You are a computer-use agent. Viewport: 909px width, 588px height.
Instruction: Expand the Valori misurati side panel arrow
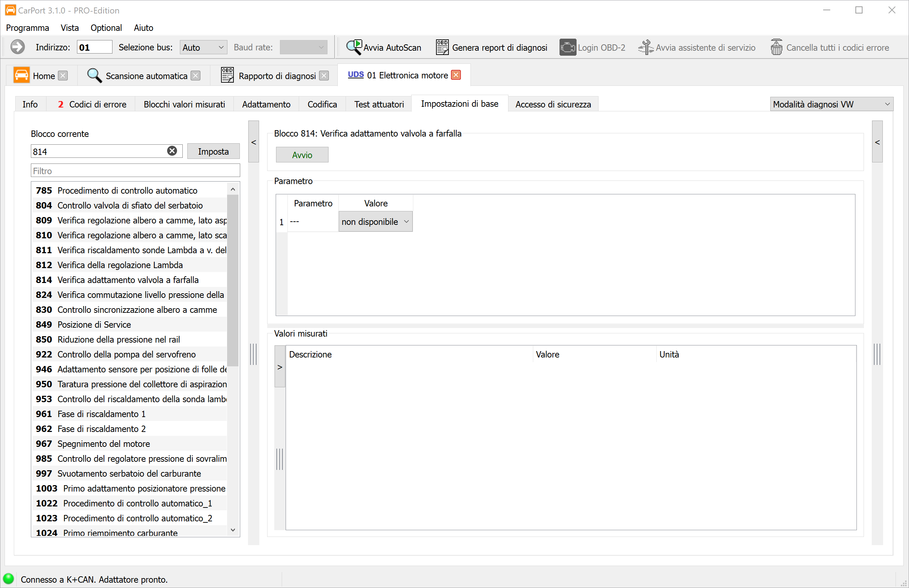pyautogui.click(x=280, y=367)
